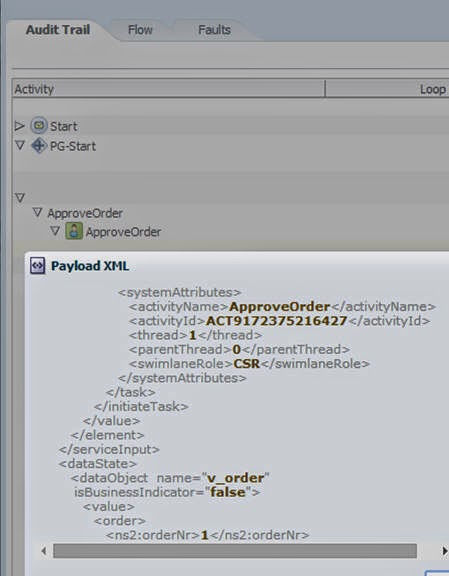Click the closing task tag

[131, 392]
